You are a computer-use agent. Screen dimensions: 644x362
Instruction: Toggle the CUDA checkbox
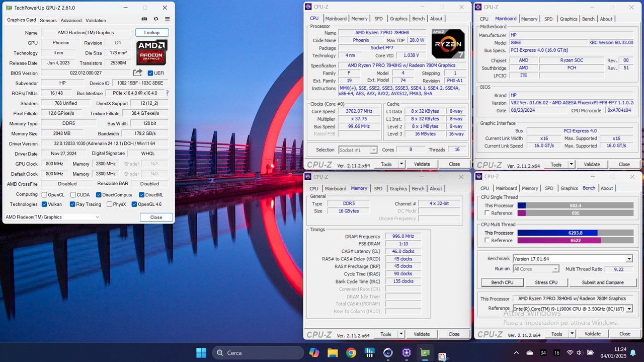(x=73, y=195)
